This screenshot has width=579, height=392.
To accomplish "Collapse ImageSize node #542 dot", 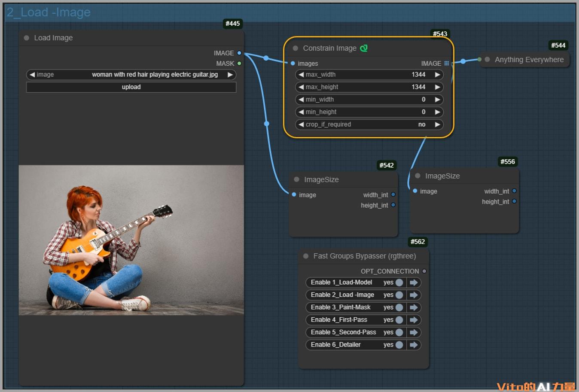I will (296, 179).
